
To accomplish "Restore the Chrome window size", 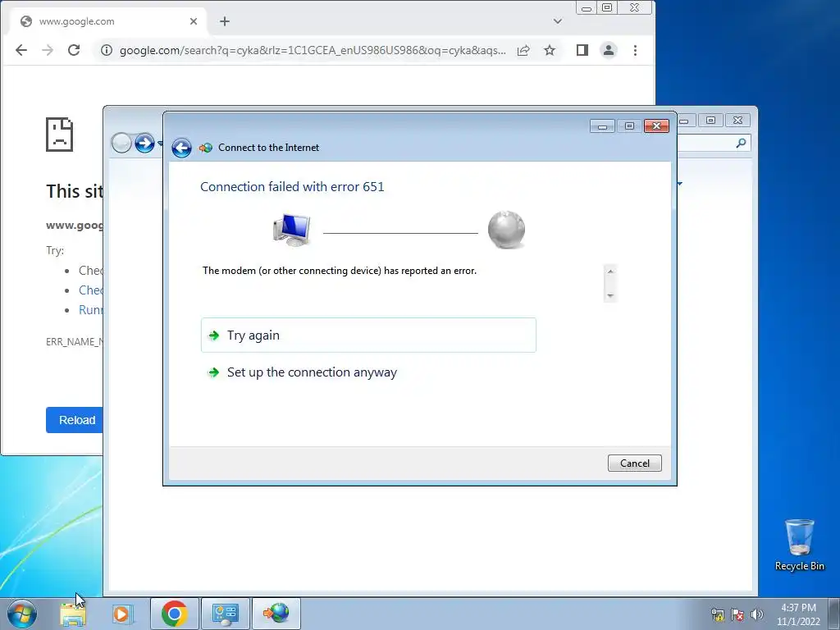I will coord(607,7).
